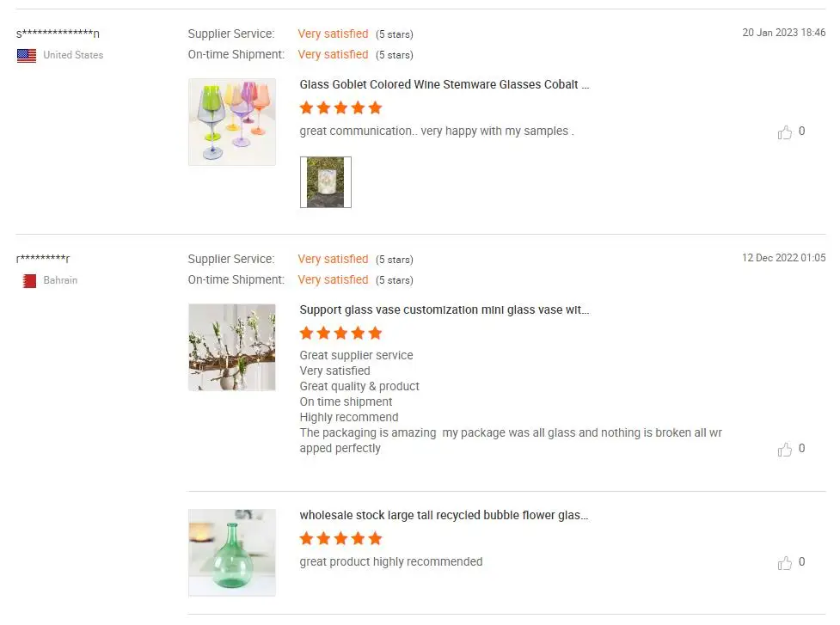Image resolution: width=840 pixels, height=625 pixels.
Task: Enlarge the reviewer's attached sample photo
Action: pos(326,182)
